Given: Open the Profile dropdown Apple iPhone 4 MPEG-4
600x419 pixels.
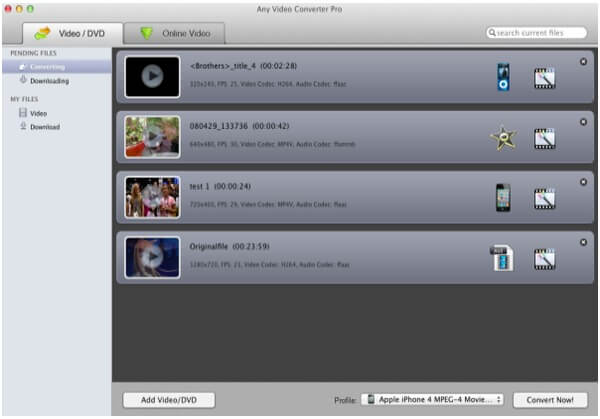Looking at the screenshot, I should click(x=432, y=399).
